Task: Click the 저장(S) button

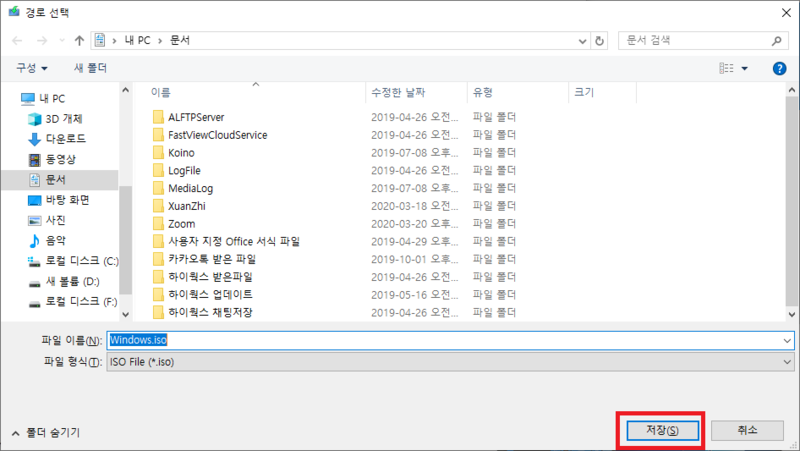Action: pyautogui.click(x=661, y=430)
